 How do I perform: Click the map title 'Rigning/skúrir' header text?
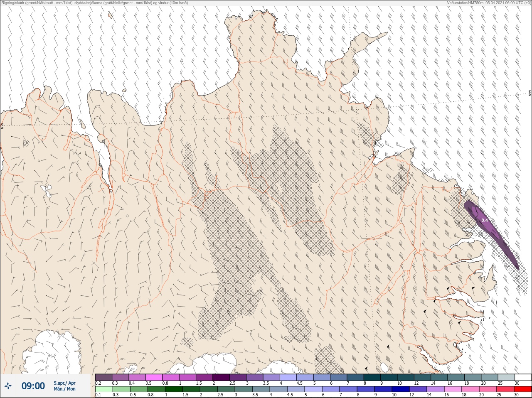pyautogui.click(x=12, y=3)
